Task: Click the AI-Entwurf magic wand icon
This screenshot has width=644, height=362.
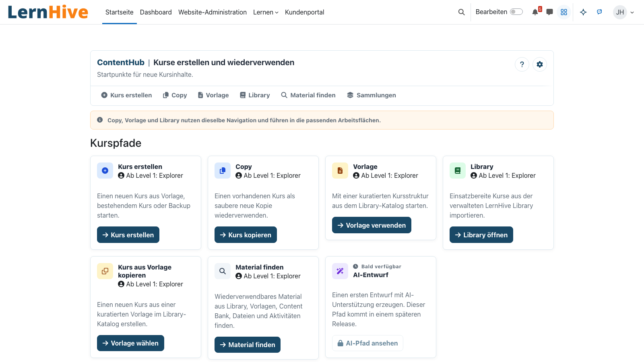Action: pyautogui.click(x=340, y=271)
